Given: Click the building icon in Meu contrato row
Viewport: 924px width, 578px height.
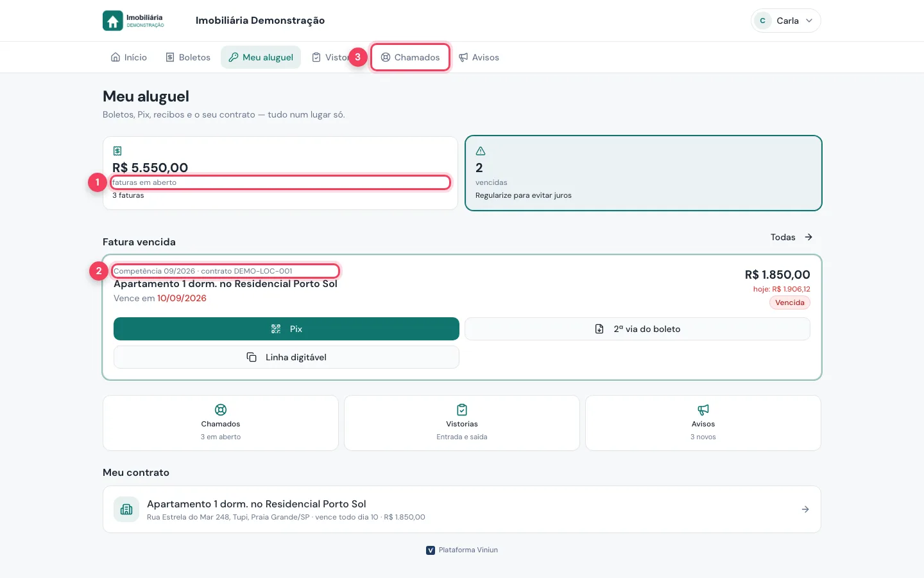Looking at the screenshot, I should tap(126, 509).
